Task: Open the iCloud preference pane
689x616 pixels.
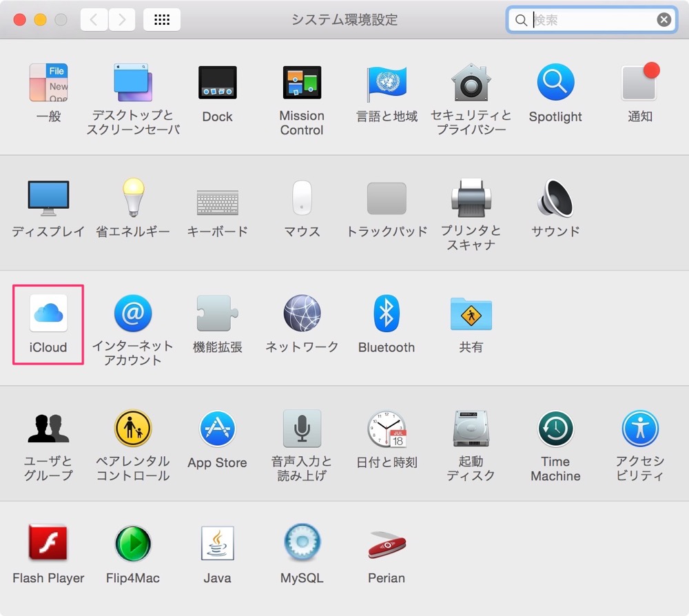Action: point(48,314)
